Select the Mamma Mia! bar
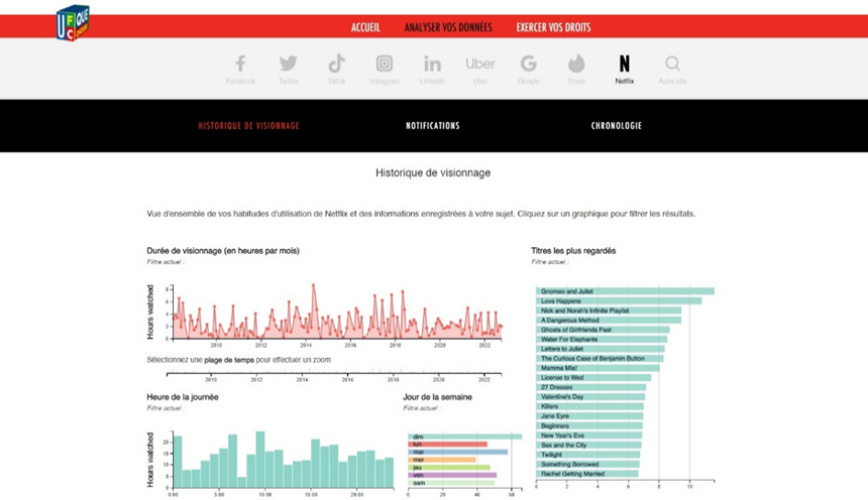Viewport: 868px width, 500px height. pos(597,367)
